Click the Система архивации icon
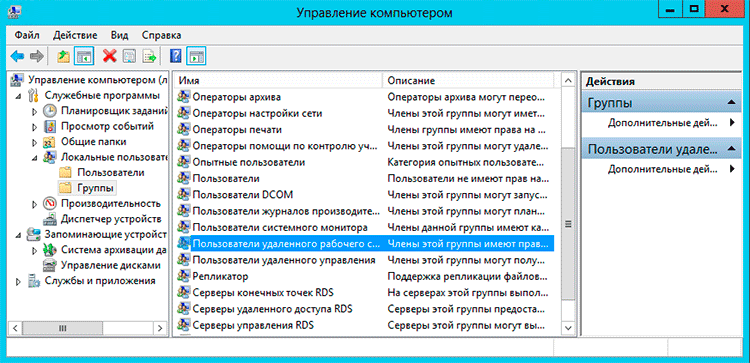The image size is (750, 363). (49, 250)
